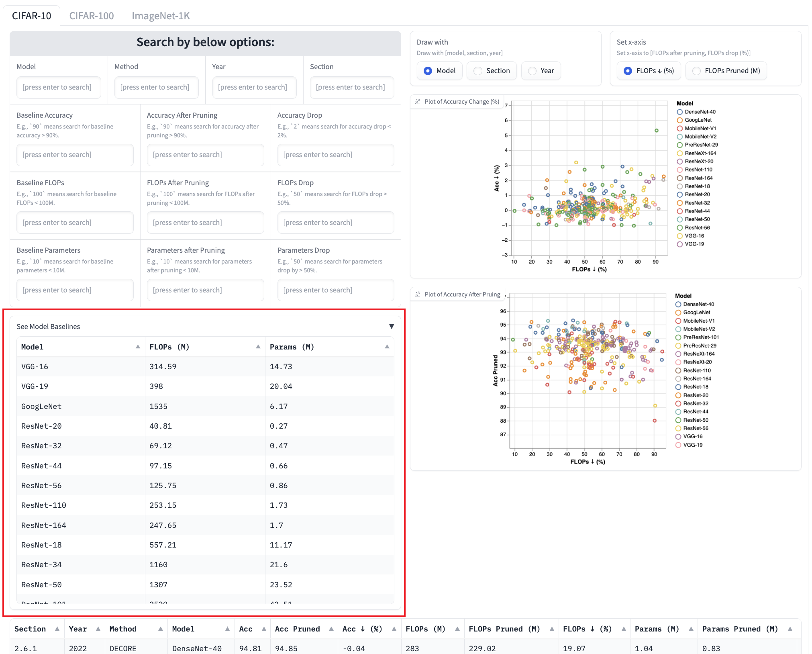Viewport: 812px width, 654px height.
Task: Click the 398 FLOPs cell for VGG-19
Action: coord(205,386)
